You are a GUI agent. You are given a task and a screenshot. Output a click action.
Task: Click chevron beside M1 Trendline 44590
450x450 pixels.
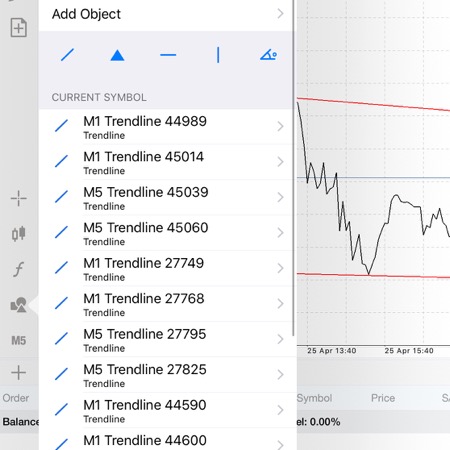[280, 410]
